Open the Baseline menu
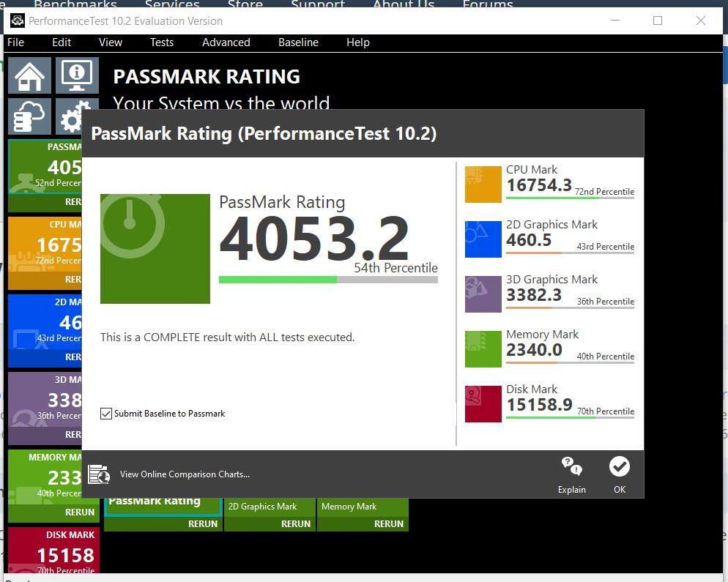Screen dimensions: 728x582 coord(298,42)
